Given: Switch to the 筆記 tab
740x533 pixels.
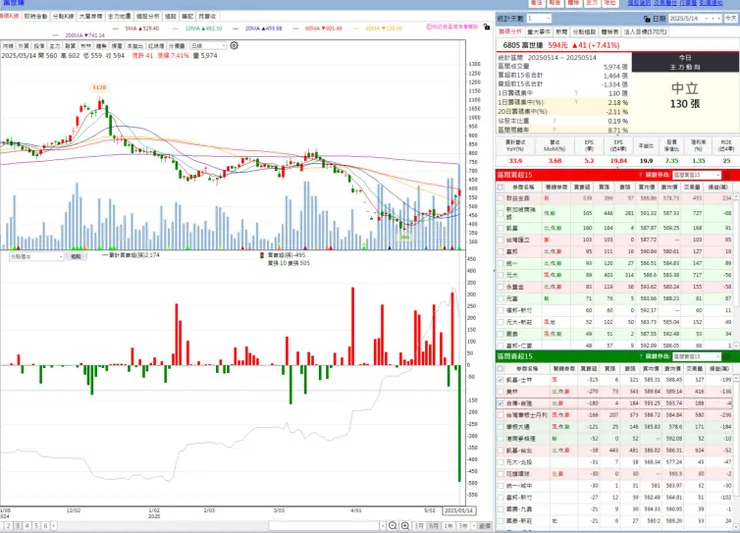Looking at the screenshot, I should point(187,17).
